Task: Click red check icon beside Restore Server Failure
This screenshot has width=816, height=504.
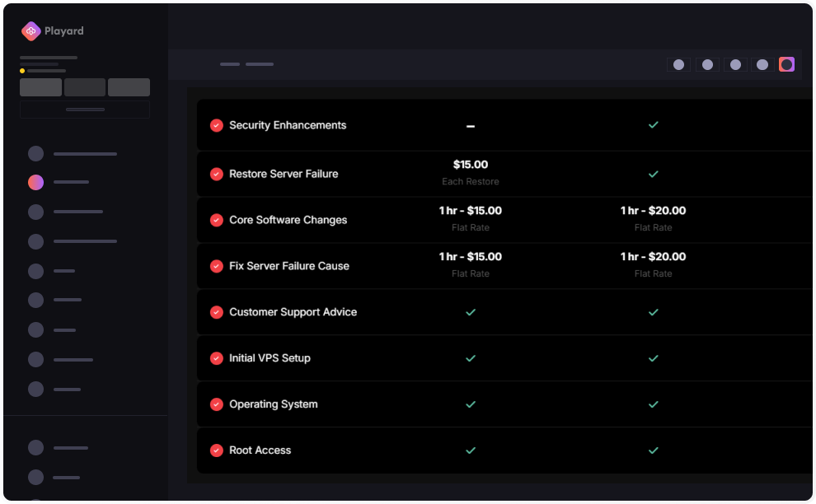Action: coord(217,175)
